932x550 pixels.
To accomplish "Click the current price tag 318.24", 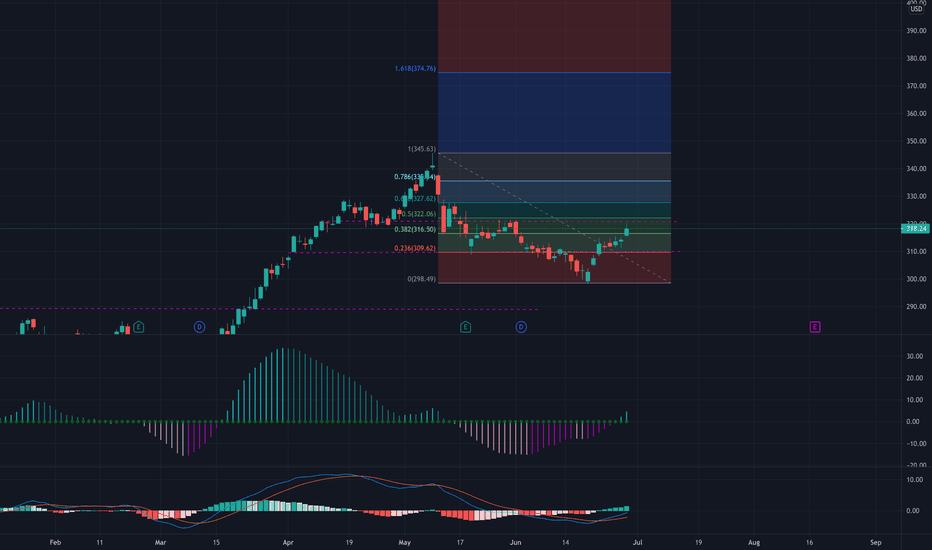I will (x=915, y=228).
